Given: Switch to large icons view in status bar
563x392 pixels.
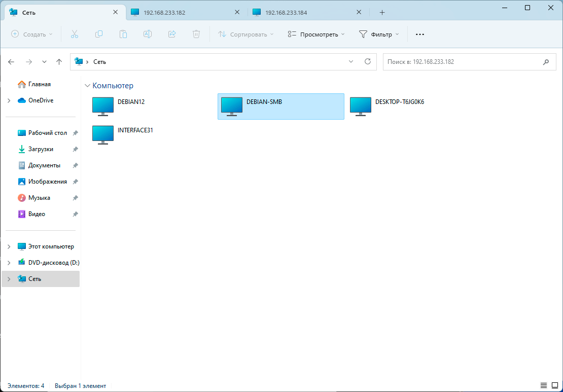Looking at the screenshot, I should pyautogui.click(x=554, y=386).
